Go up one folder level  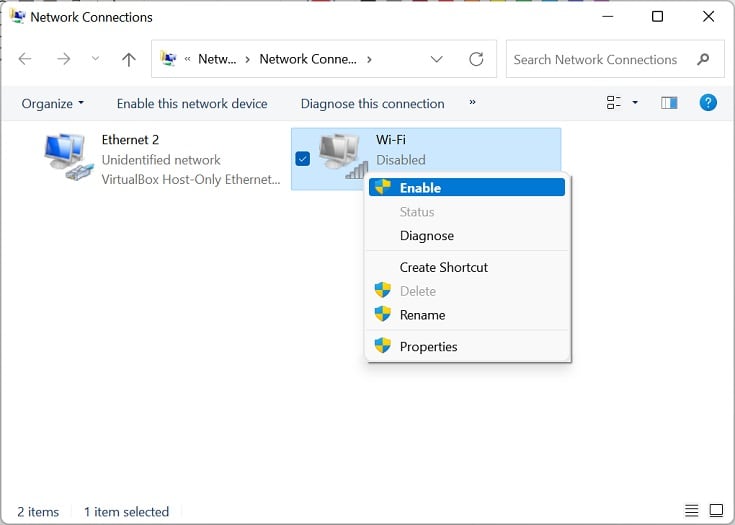coord(128,59)
